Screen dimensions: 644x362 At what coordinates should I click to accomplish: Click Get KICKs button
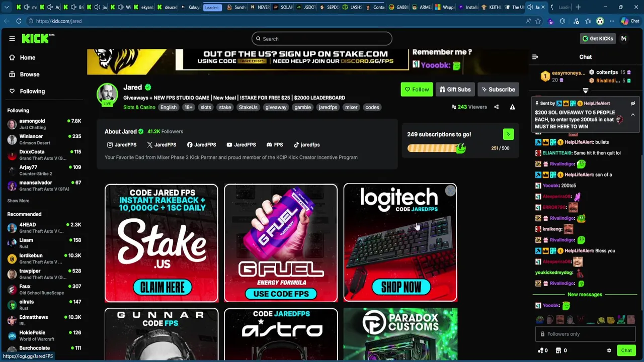pos(598,39)
